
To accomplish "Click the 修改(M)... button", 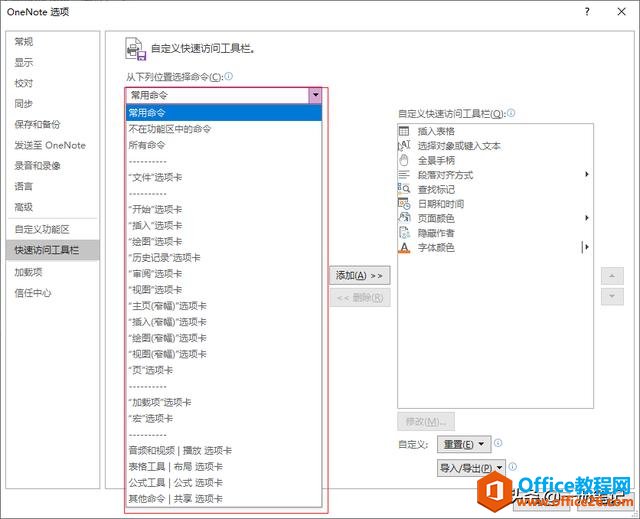I will point(426,421).
